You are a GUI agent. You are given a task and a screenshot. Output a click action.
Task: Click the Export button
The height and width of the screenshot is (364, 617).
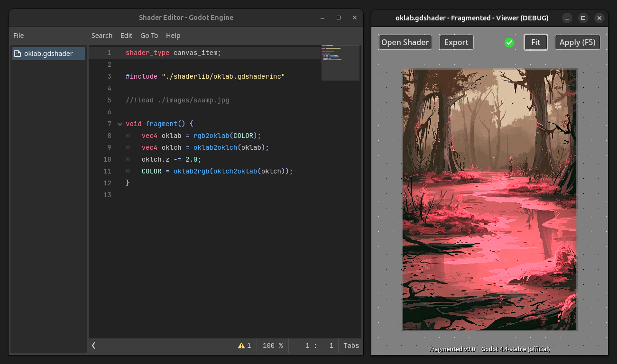tap(456, 42)
